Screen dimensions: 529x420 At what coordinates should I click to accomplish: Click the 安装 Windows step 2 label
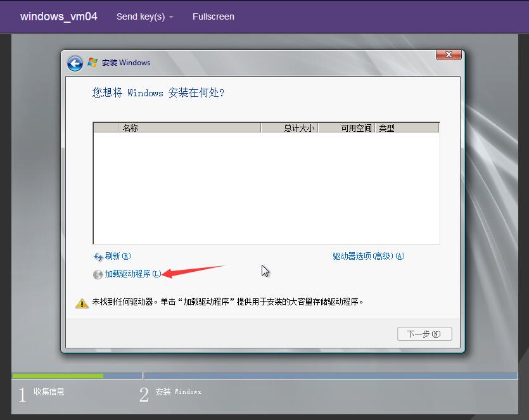click(178, 391)
